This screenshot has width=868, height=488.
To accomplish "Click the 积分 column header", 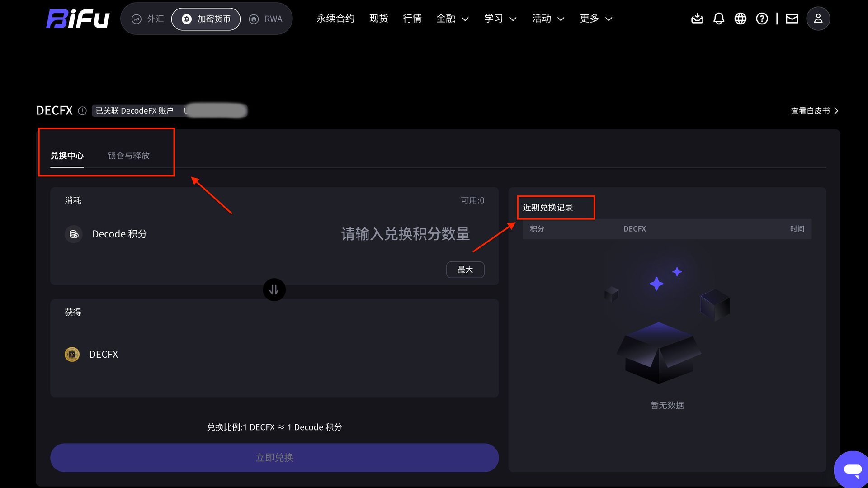I will tap(537, 229).
